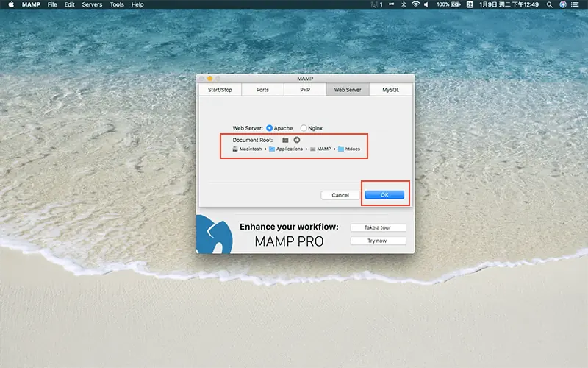Click the yellow minimize window button
This screenshot has height=368, width=588.
coord(210,79)
